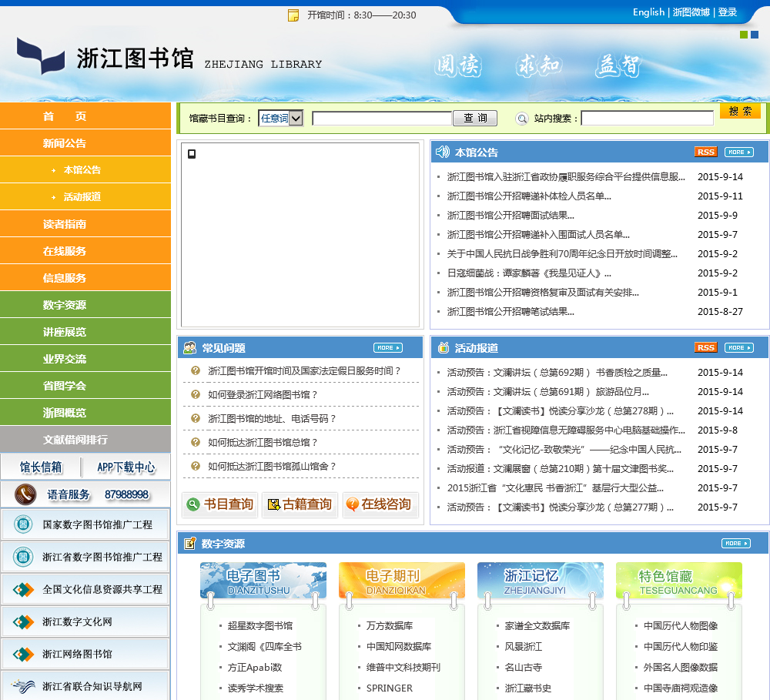The image size is (770, 700).
Task: Click the 古籍查询 button
Action: (300, 504)
